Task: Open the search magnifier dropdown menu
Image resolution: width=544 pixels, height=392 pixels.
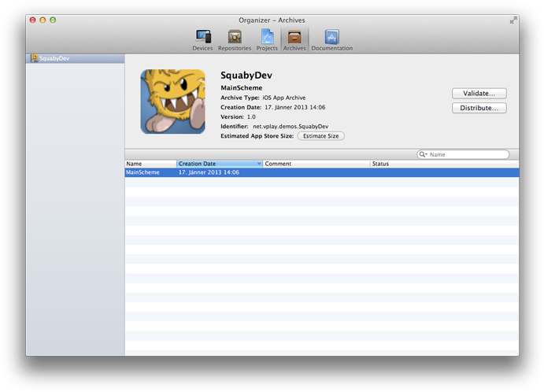Action: (x=424, y=155)
